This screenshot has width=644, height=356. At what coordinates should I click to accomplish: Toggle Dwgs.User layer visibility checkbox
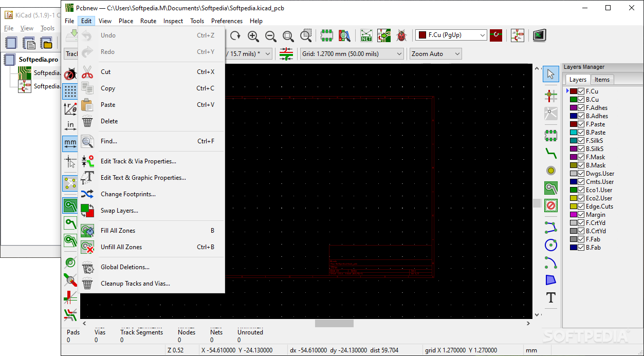581,174
